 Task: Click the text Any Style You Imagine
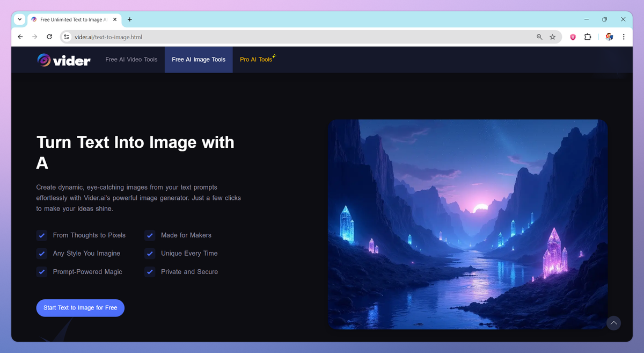[86, 254]
